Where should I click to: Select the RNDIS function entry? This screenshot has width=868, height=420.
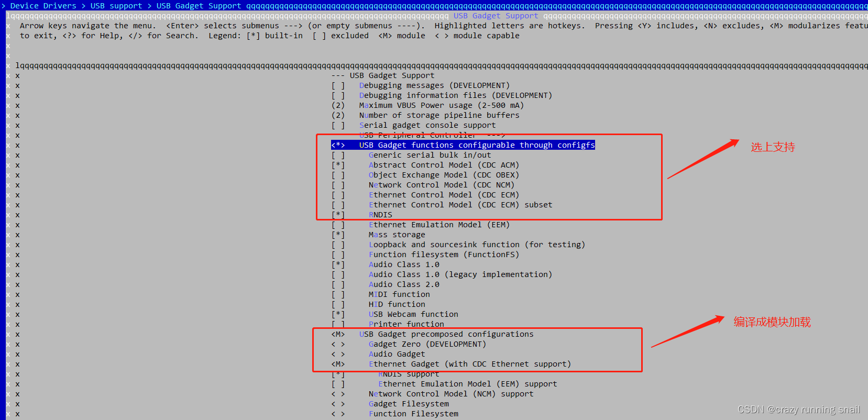[x=380, y=215]
